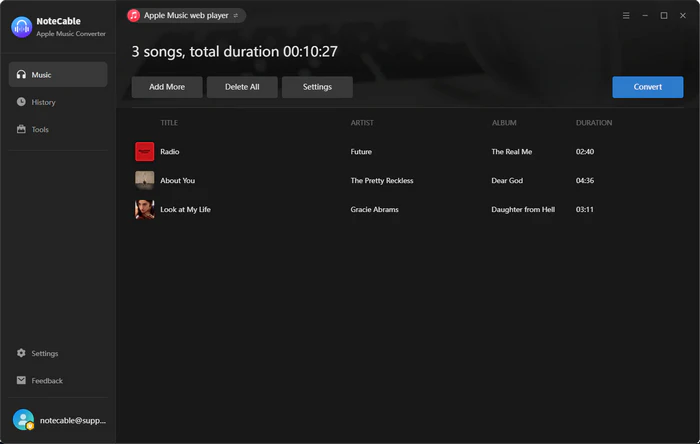
Task: Open History section in sidebar
Action: 43,102
